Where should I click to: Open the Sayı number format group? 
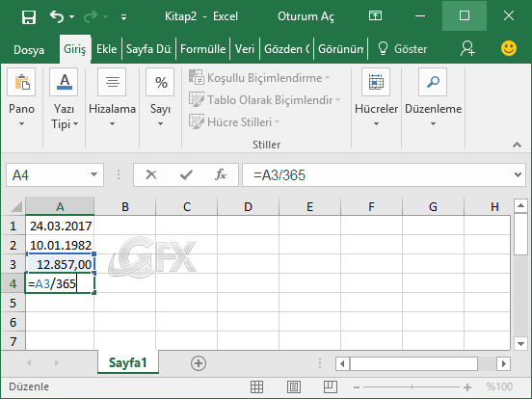click(160, 98)
